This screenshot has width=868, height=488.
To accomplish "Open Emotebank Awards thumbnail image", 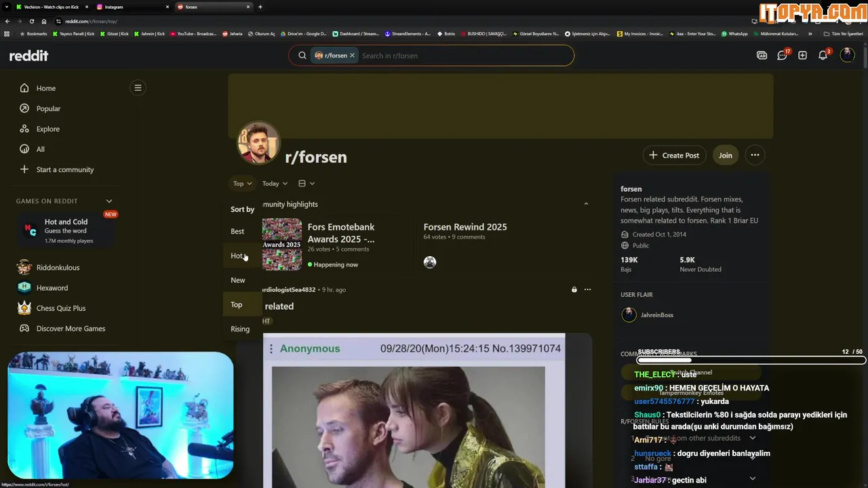I will (282, 244).
